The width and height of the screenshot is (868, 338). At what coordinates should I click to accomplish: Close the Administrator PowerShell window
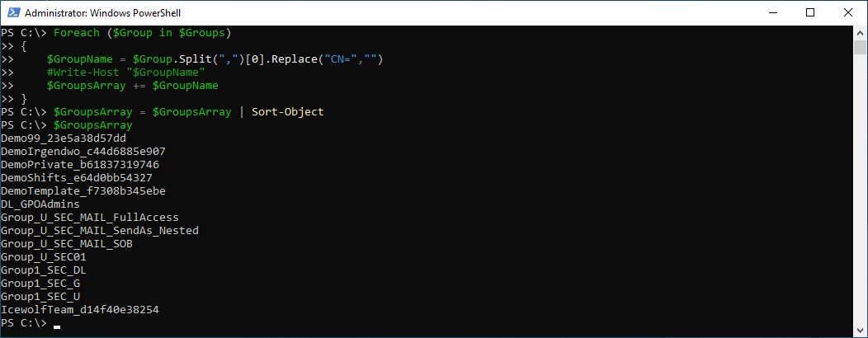[x=848, y=12]
